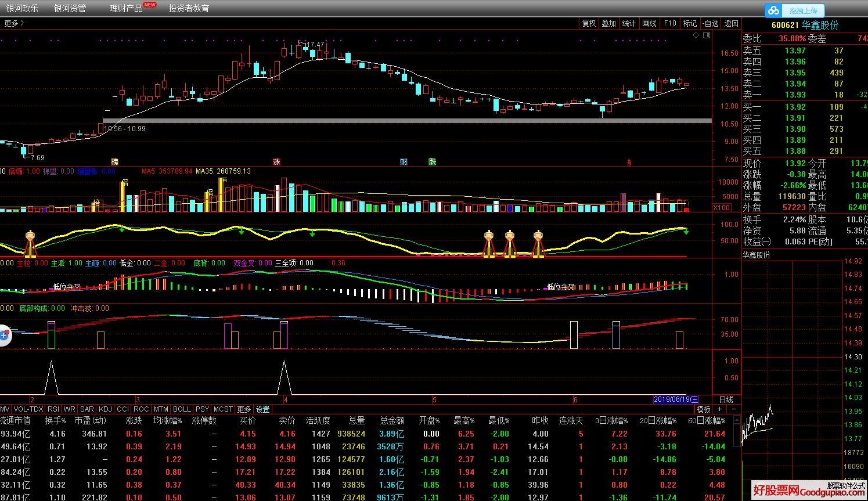Click the blue plus floating button
This screenshot has width=868, height=501.
3,335
